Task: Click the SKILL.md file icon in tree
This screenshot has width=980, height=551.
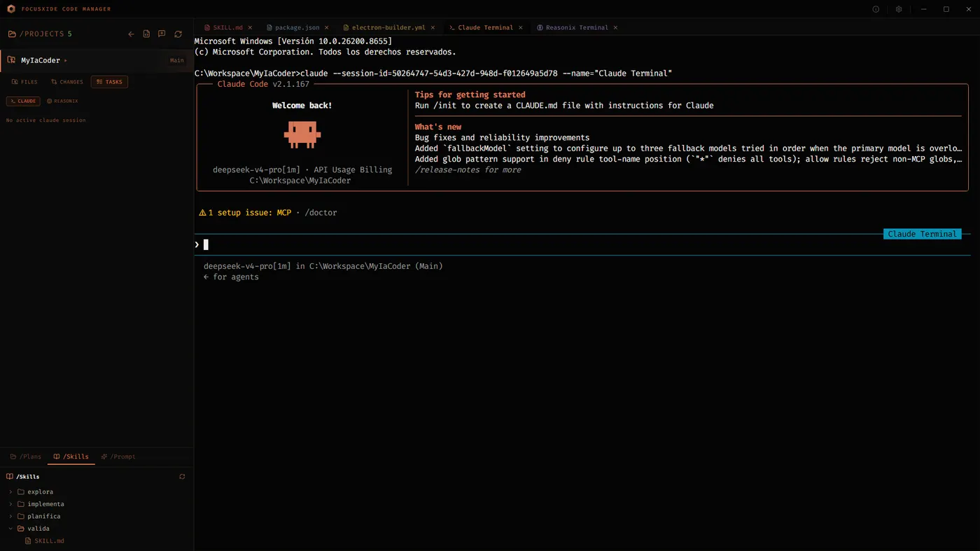Action: click(28, 541)
